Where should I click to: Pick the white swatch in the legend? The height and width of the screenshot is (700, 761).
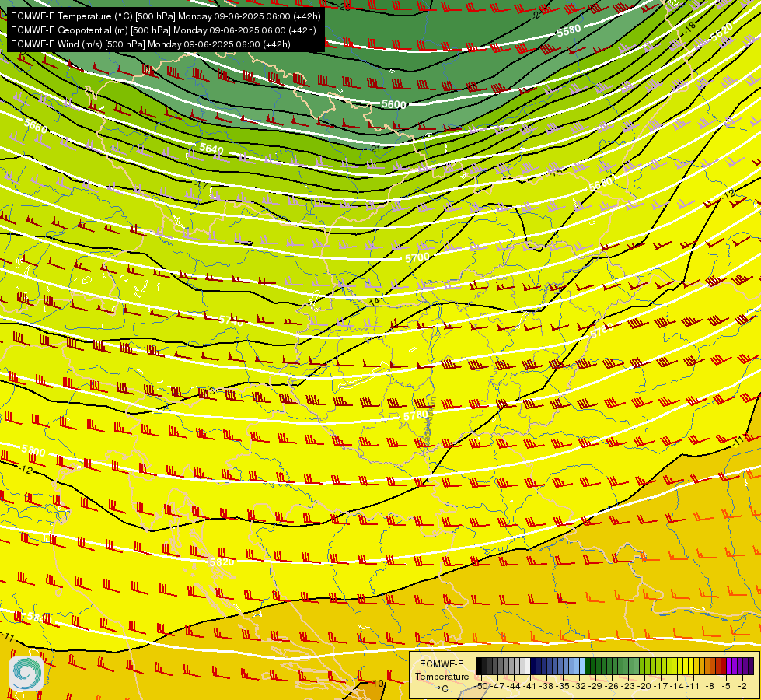(528, 666)
